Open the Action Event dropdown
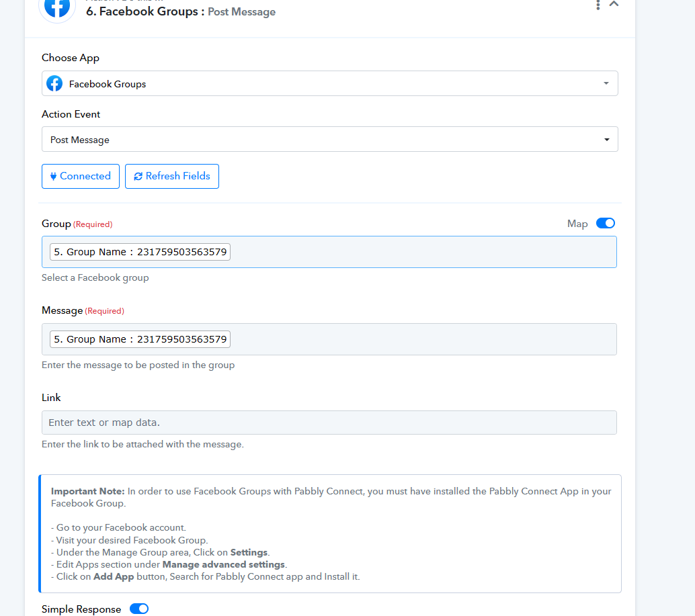The width and height of the screenshot is (695, 616). pos(330,139)
